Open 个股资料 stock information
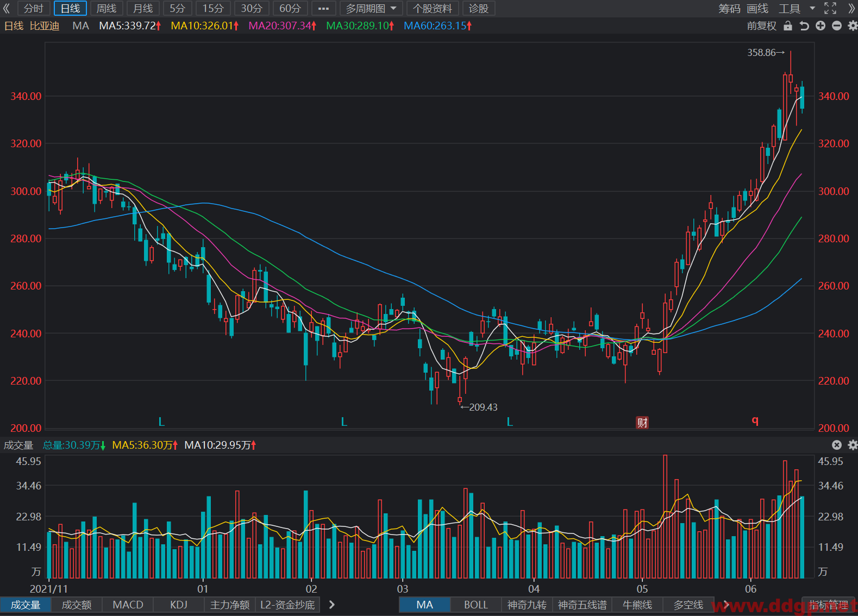 (433, 9)
